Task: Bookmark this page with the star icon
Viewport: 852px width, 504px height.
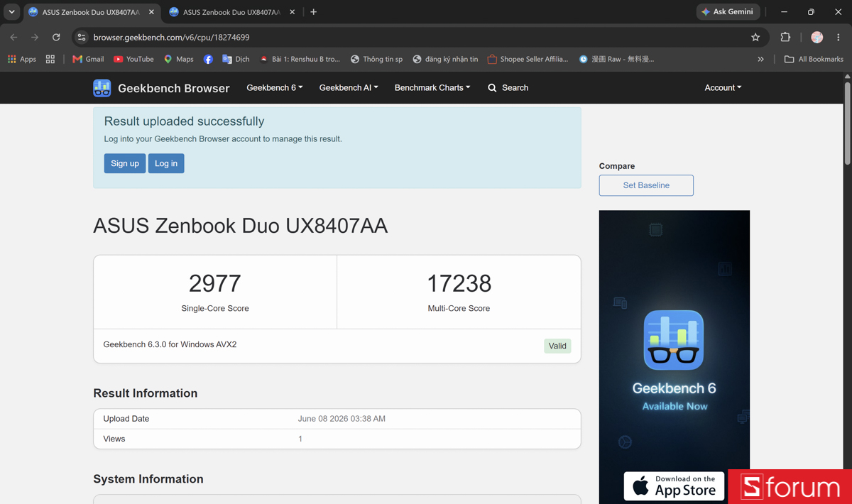Action: (x=755, y=37)
